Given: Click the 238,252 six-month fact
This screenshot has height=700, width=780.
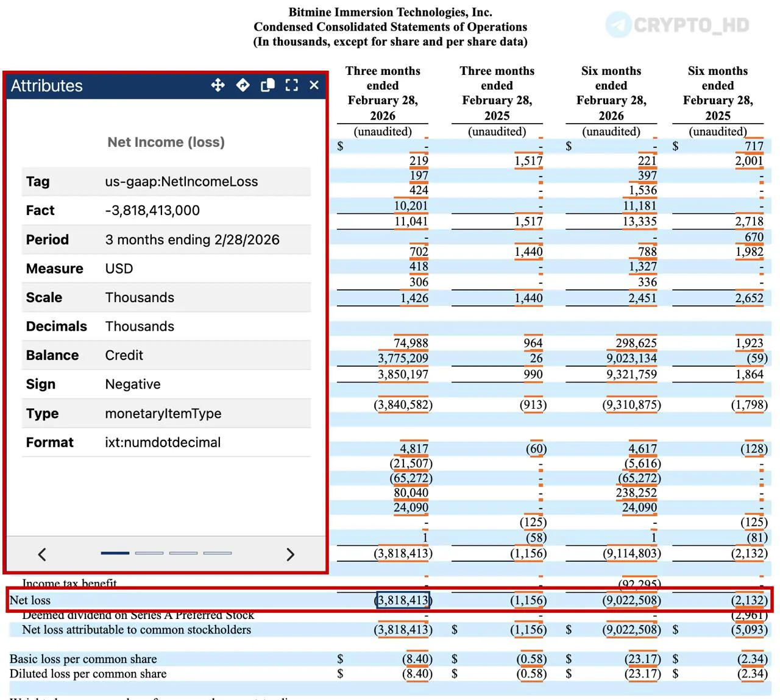Looking at the screenshot, I should tap(636, 493).
